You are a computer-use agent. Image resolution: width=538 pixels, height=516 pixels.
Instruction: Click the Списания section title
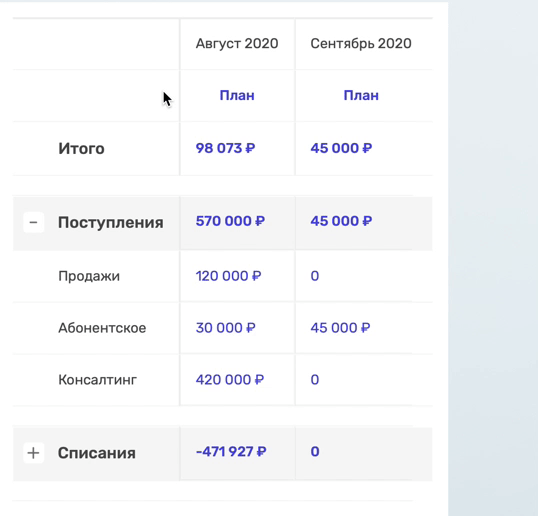click(x=97, y=453)
